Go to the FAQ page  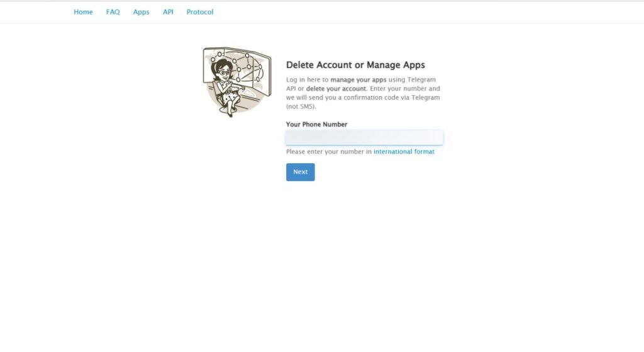point(113,12)
